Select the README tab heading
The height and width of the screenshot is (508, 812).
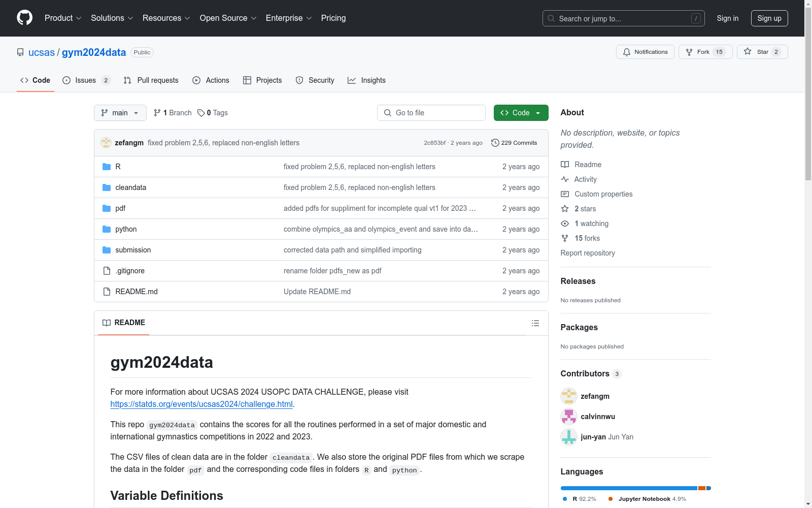click(124, 323)
